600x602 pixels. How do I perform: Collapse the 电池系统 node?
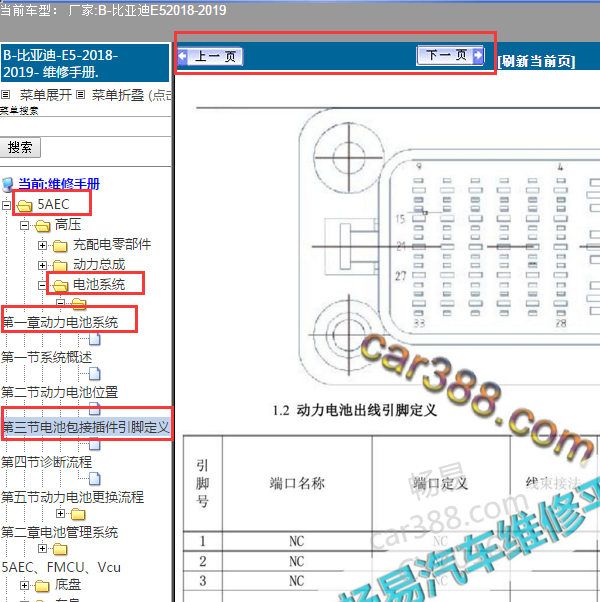43,285
